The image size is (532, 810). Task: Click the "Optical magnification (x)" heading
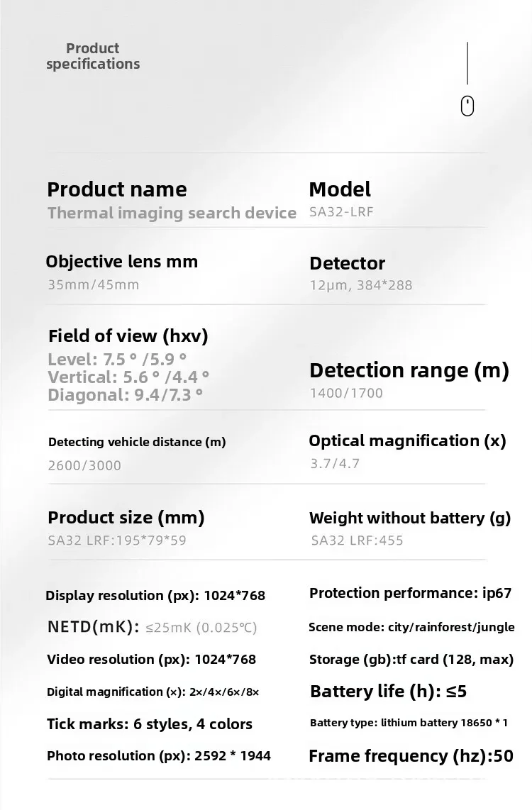pos(407,440)
